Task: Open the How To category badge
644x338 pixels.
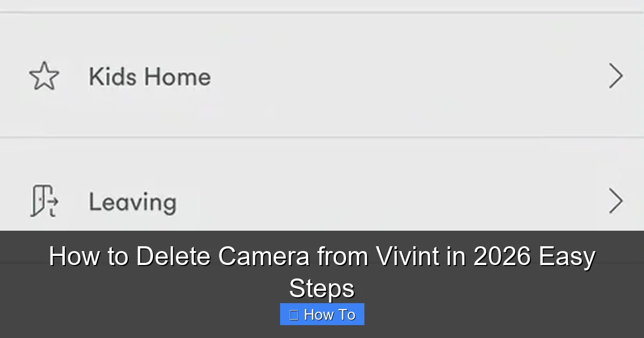Action: point(322,314)
